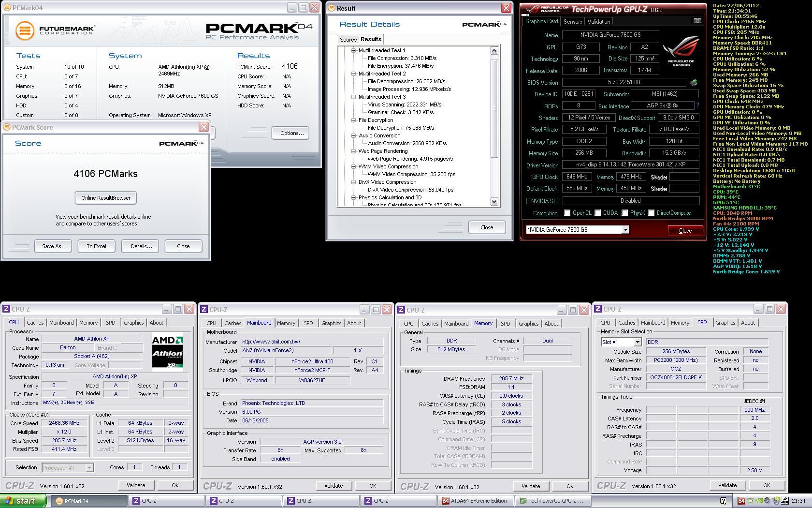Click the CPU-Z Memory window title icon
Image resolution: width=812 pixels, height=508 pixels.
click(401, 310)
